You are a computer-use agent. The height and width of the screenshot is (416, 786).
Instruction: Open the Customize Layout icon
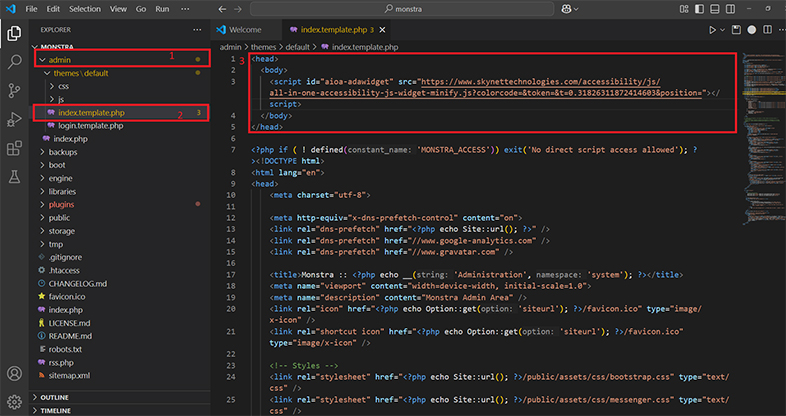tap(684, 9)
